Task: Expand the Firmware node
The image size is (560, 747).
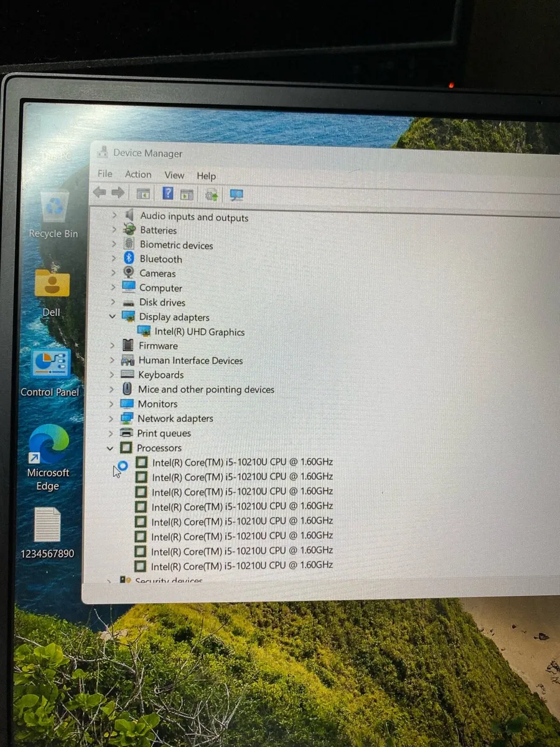Action: 112,345
